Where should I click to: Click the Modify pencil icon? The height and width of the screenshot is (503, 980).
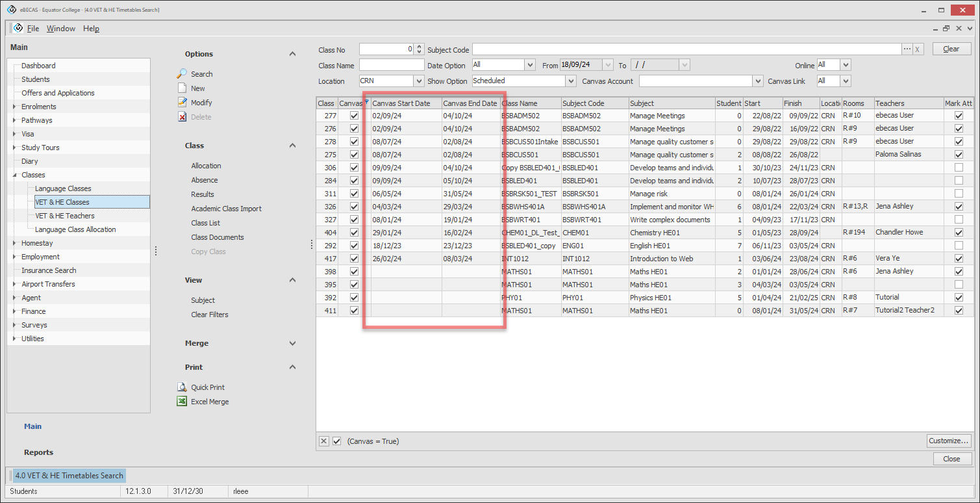pos(182,103)
